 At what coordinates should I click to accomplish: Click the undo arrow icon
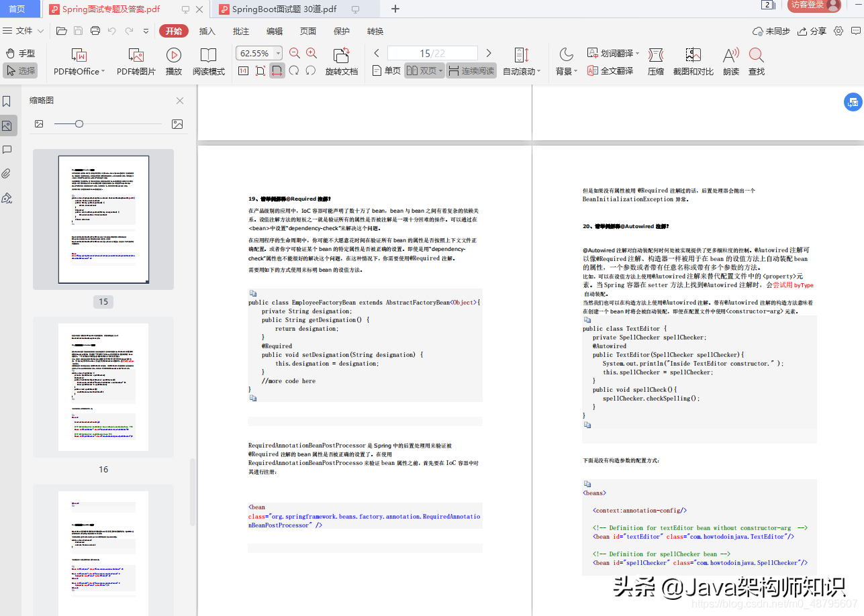pyautogui.click(x=112, y=31)
